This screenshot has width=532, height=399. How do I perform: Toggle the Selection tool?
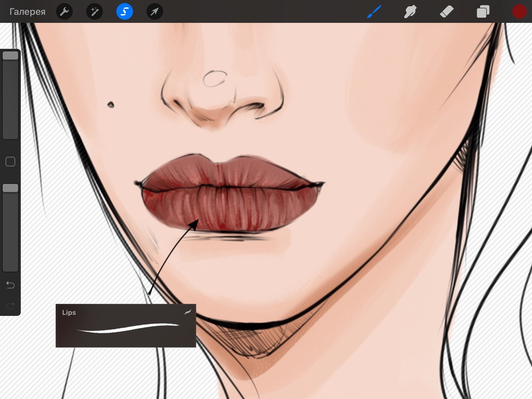(x=124, y=12)
